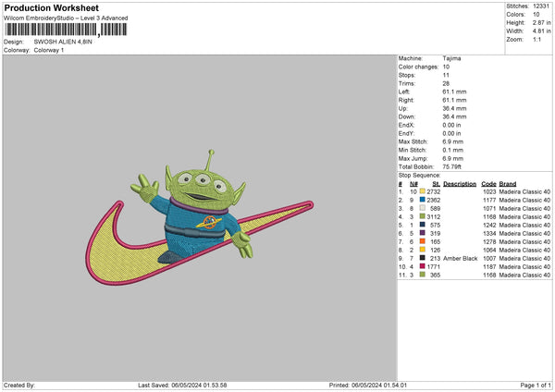
Task: Select the blue swatch in stop row 2
Action: pyautogui.click(x=423, y=200)
